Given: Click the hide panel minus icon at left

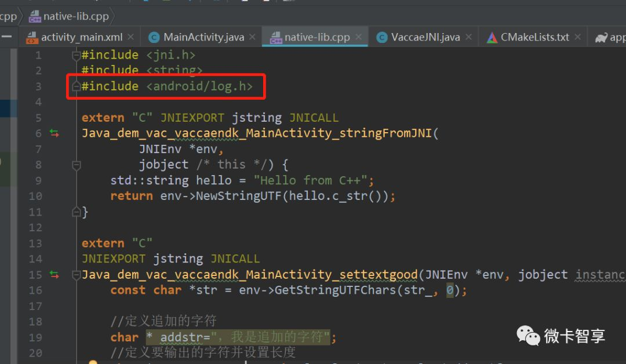Looking at the screenshot, I should pyautogui.click(x=6, y=37).
